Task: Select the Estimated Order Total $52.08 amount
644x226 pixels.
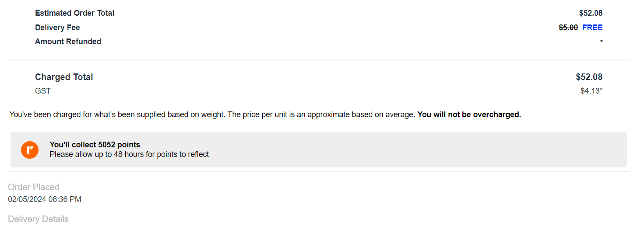Action: 590,13
